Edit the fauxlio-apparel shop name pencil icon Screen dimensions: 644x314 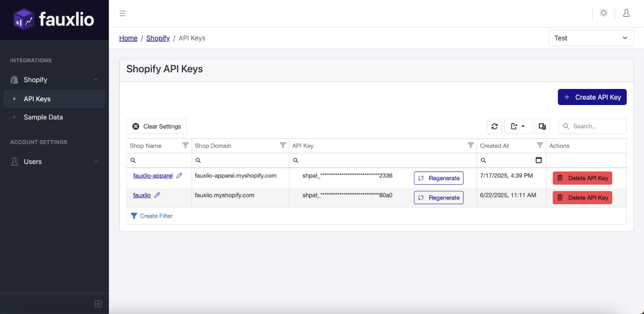pyautogui.click(x=179, y=176)
